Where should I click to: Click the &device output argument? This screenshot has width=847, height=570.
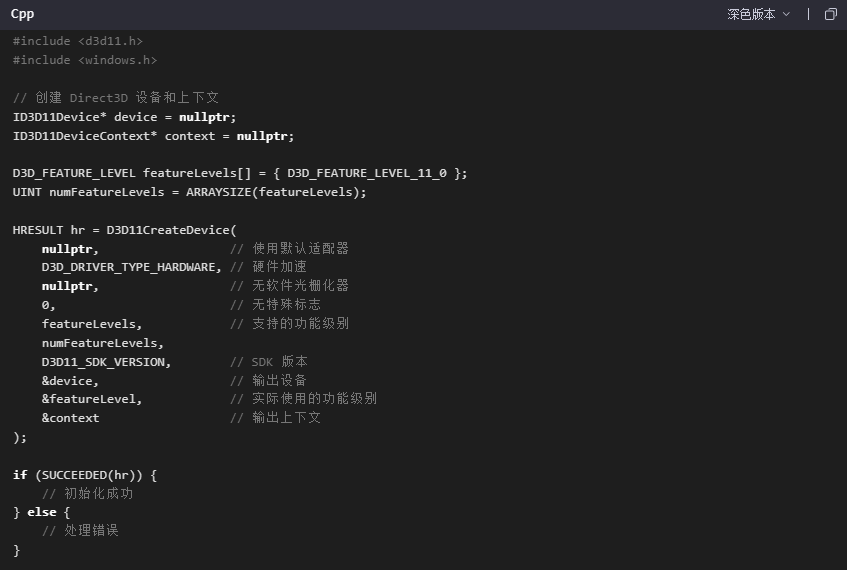(70, 380)
